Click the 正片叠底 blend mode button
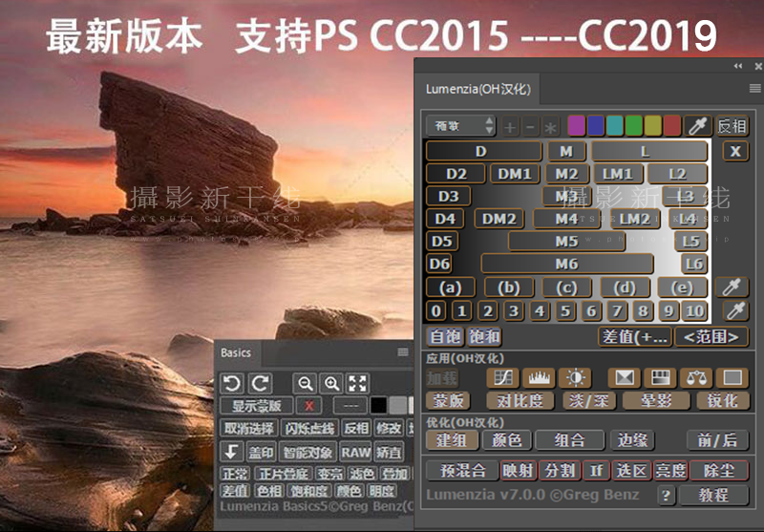764x532 pixels. (x=283, y=474)
